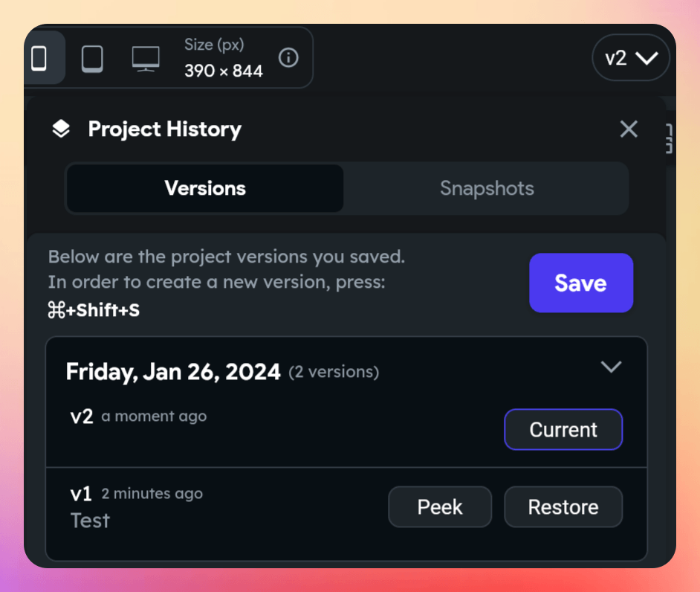Screen dimensions: 700x592
Task: Peek at version v1
Action: click(x=439, y=506)
